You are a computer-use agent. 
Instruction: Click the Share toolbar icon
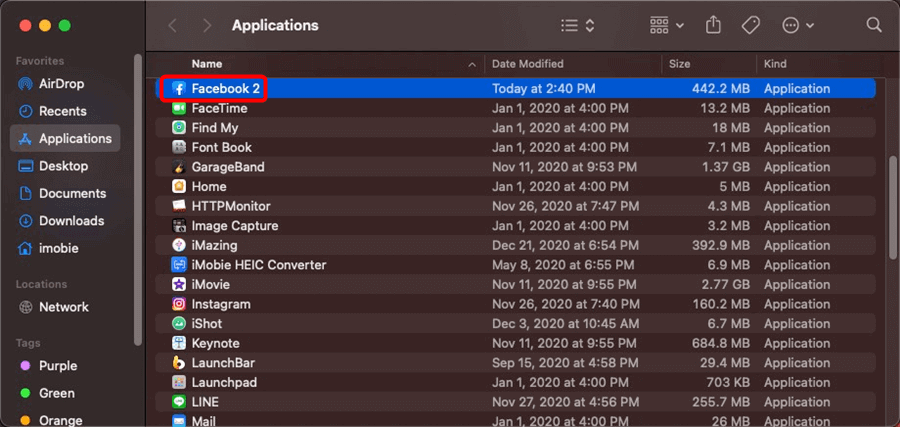[713, 25]
